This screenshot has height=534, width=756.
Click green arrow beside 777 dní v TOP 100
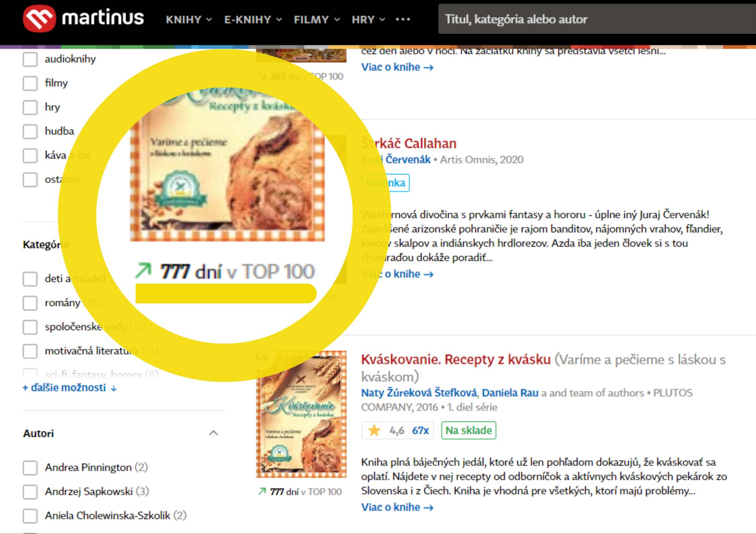click(262, 492)
